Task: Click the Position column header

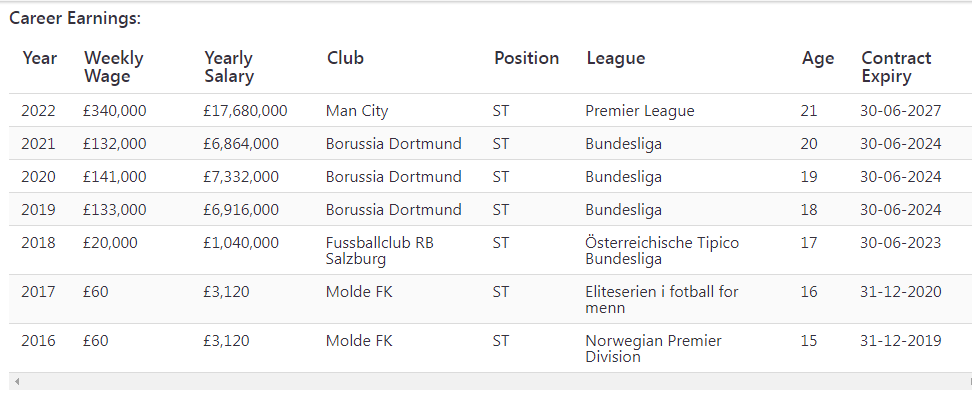Action: coord(526,58)
